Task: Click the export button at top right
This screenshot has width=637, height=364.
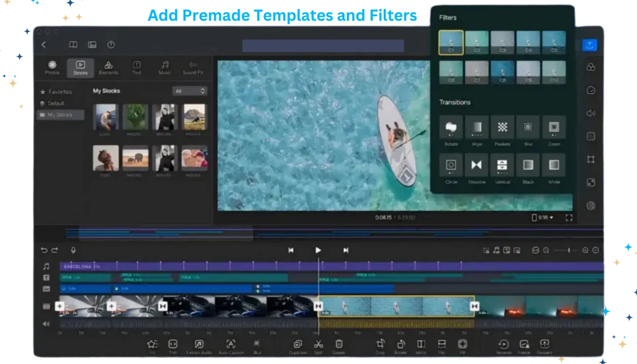Action: tap(589, 45)
